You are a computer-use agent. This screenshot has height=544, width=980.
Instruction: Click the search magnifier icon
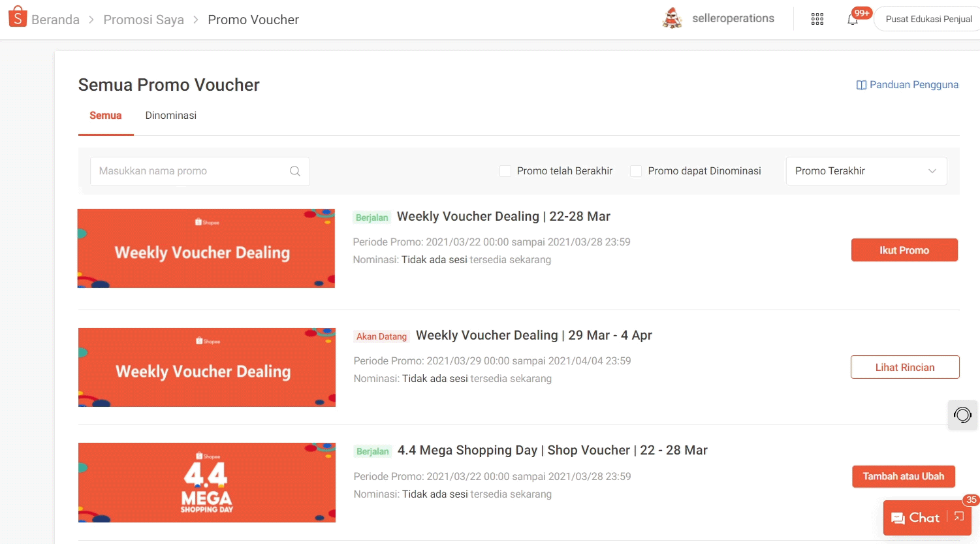295,171
